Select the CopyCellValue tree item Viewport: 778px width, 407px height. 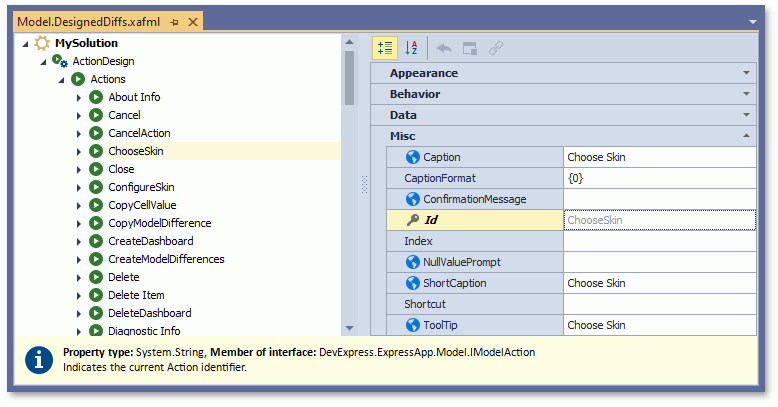pos(142,205)
